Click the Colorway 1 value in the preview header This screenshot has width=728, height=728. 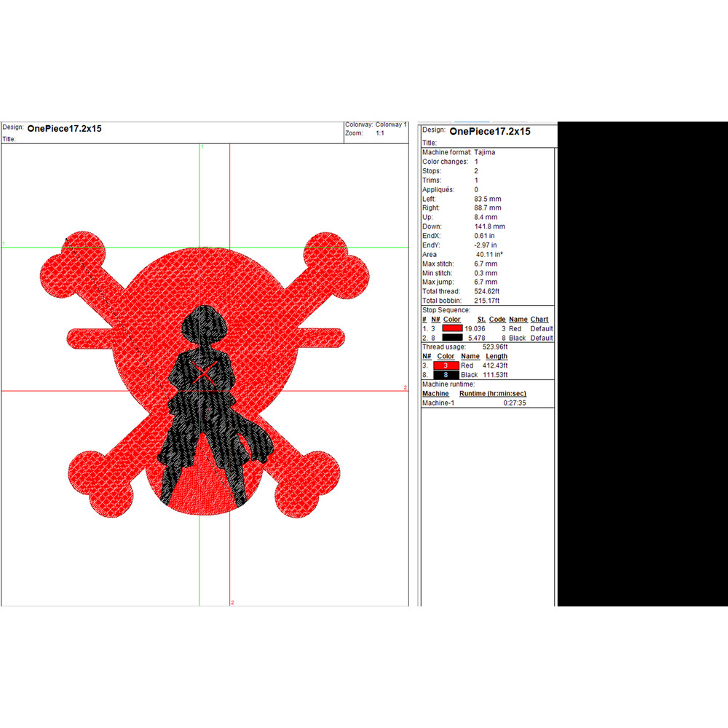click(x=391, y=125)
